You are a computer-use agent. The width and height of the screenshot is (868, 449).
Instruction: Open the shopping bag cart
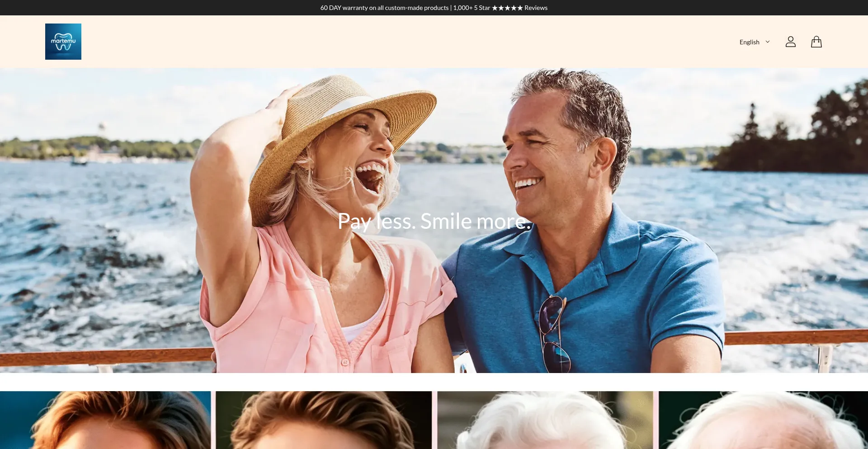pyautogui.click(x=816, y=42)
